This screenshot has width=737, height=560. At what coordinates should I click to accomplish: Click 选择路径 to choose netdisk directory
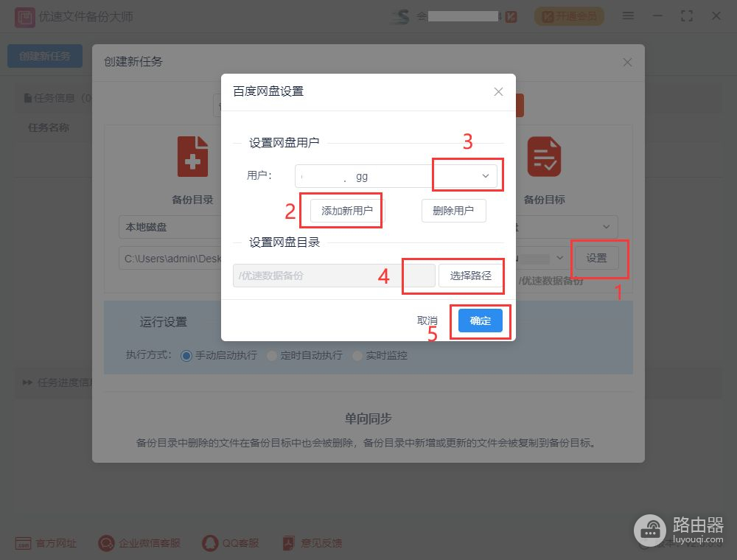tap(470, 276)
